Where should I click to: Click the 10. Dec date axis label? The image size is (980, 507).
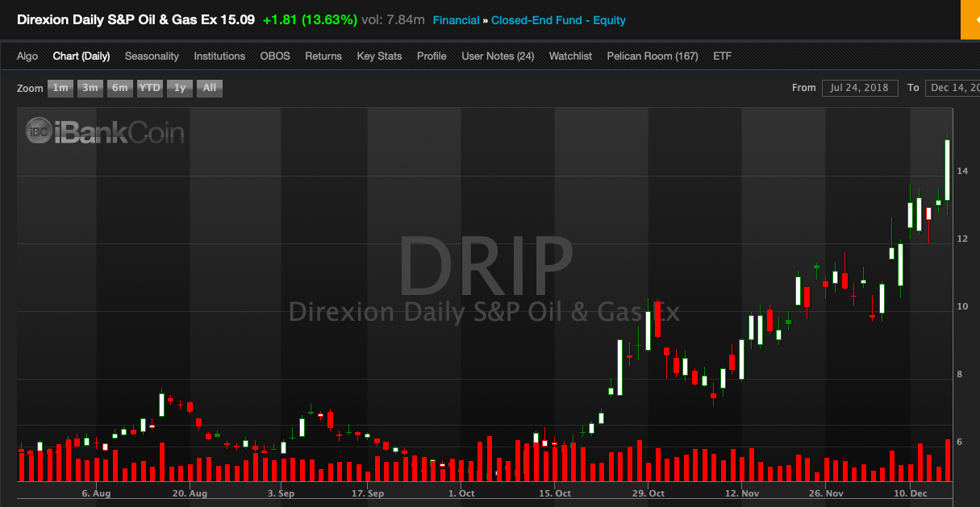910,492
